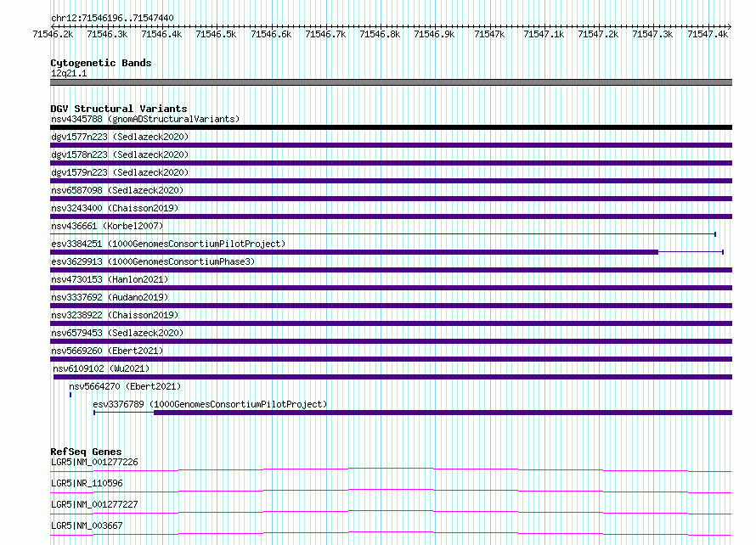Click the thick esv3376789 purple bar
The image size is (756, 545).
click(x=443, y=413)
